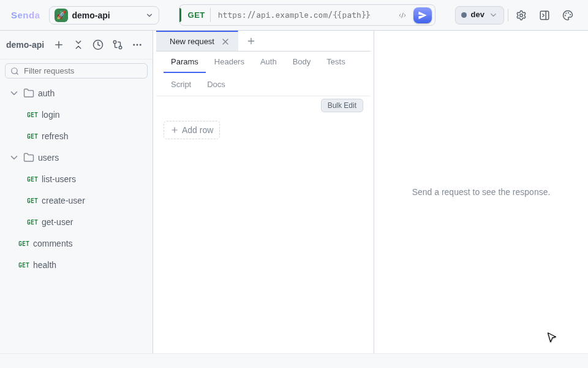Open the theme palette icon

[568, 15]
